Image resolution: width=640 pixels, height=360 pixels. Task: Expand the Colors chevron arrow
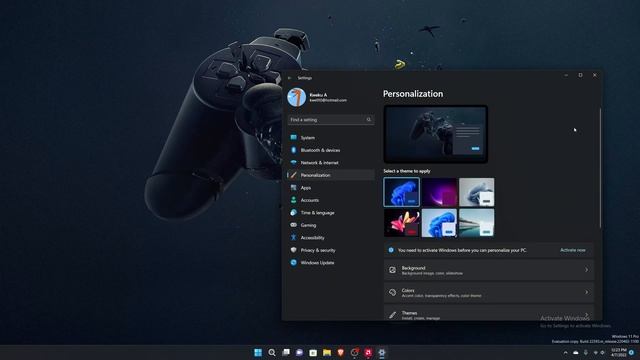(x=587, y=292)
